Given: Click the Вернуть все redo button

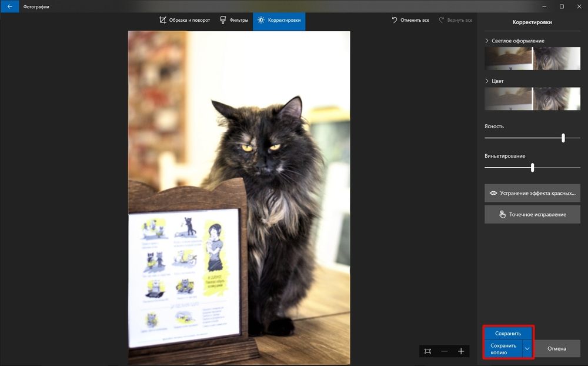Looking at the screenshot, I should point(455,20).
